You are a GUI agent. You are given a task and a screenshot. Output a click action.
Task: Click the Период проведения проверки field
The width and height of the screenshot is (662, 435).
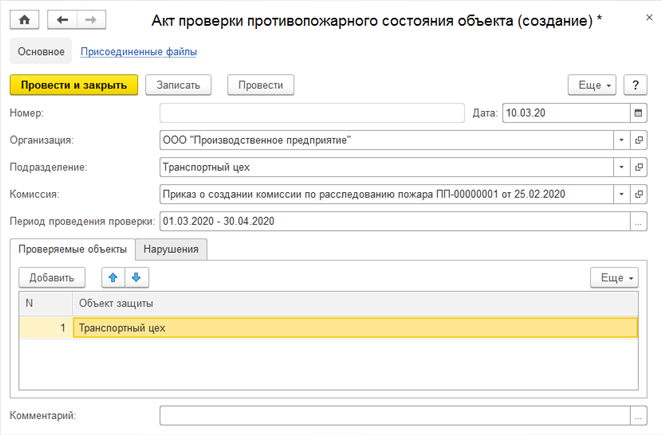coord(395,221)
